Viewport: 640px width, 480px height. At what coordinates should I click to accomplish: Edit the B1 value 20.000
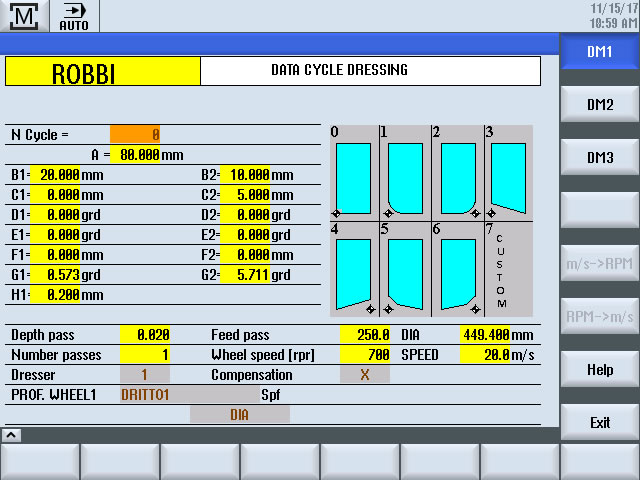[55, 175]
